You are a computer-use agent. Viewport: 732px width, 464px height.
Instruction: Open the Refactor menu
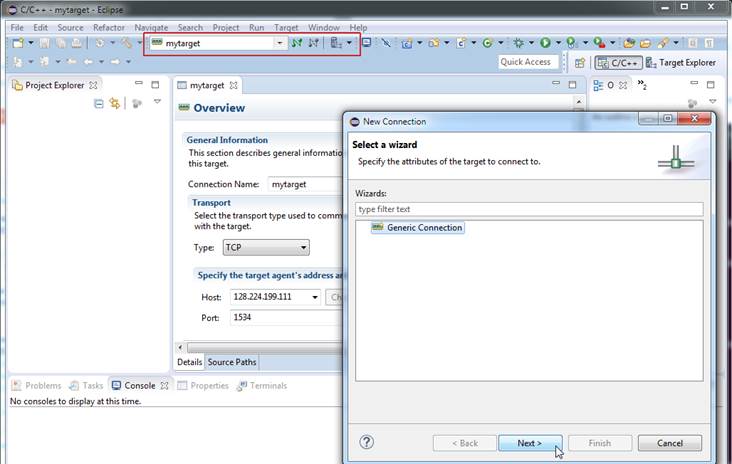[109, 28]
